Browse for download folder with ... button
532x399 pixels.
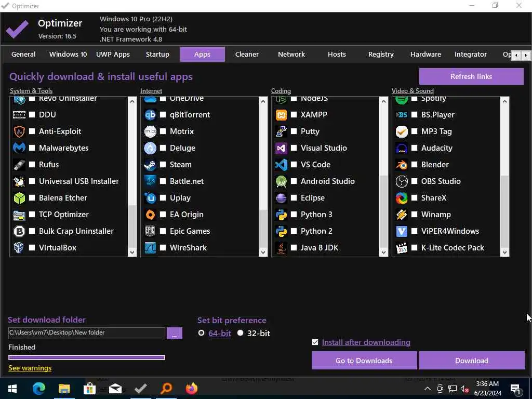[175, 333]
